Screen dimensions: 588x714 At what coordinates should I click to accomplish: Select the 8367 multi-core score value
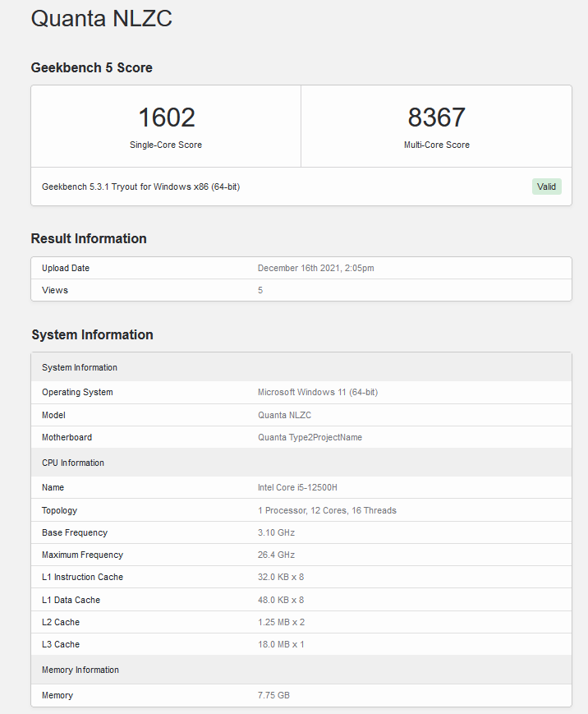[436, 117]
